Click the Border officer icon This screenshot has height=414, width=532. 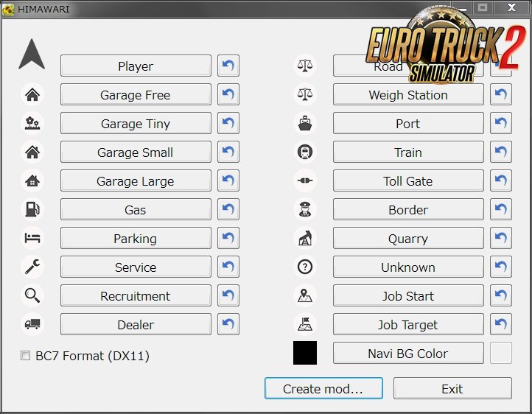(x=304, y=209)
